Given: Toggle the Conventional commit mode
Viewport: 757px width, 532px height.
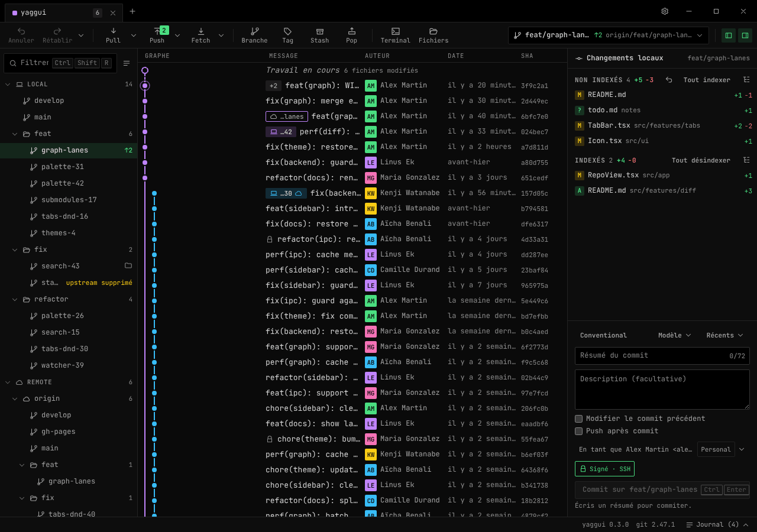Looking at the screenshot, I should tap(603, 335).
